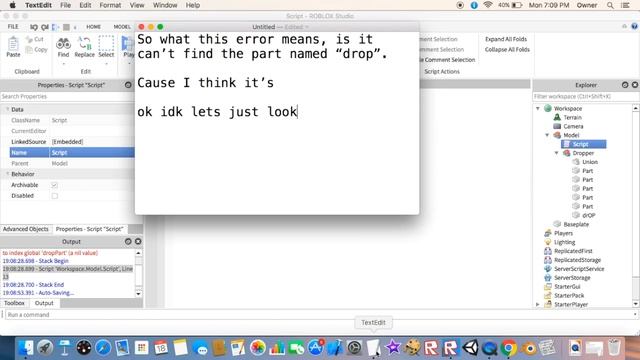The image size is (640, 360).
Task: Open the Roblox Studio FILE menu
Action: [13, 27]
